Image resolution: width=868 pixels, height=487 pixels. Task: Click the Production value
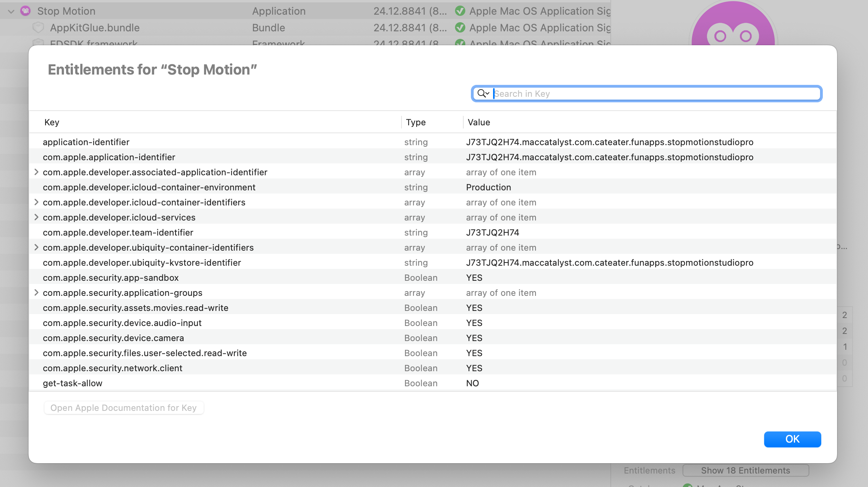pyautogui.click(x=488, y=187)
